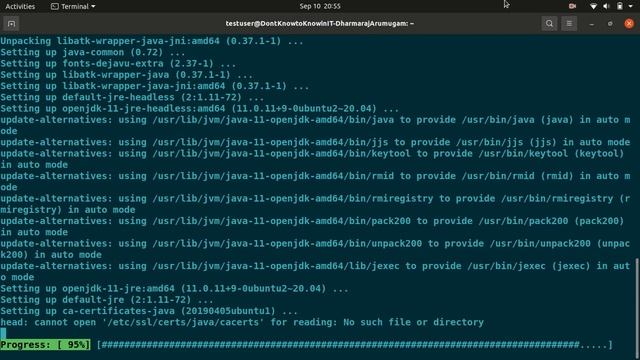Open the Wi-Fi network indicator

click(x=593, y=6)
